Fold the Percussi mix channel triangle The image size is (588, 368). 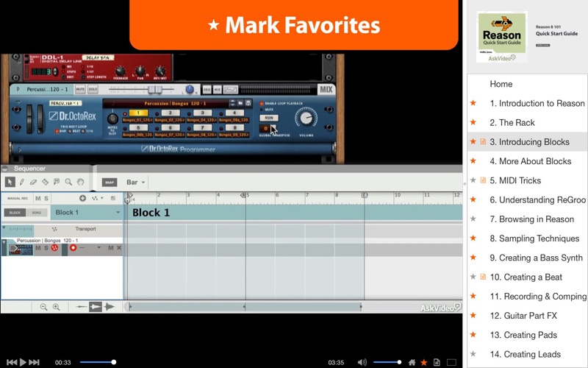click(x=18, y=89)
